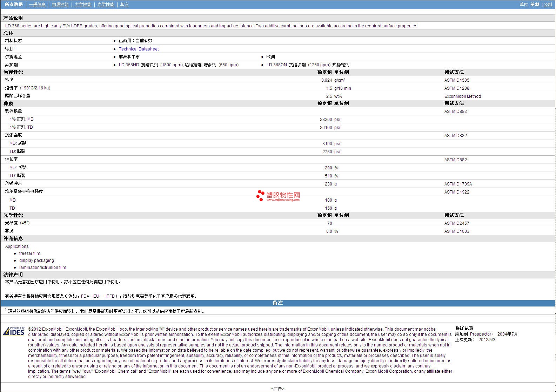Viewport: 556px width, 392px height.
Task: Click ASTM D1922 test method
Action: (457, 192)
